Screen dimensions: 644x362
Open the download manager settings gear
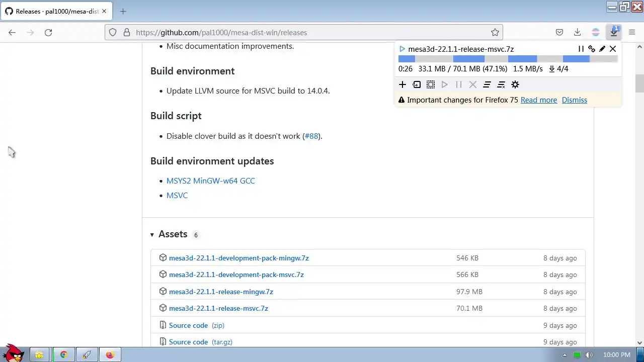[515, 84]
